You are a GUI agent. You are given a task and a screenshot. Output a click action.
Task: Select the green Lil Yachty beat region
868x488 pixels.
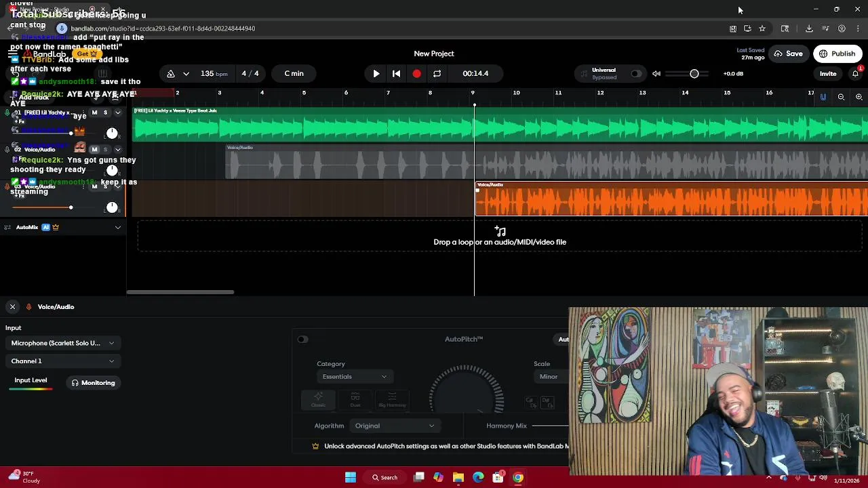(500, 124)
